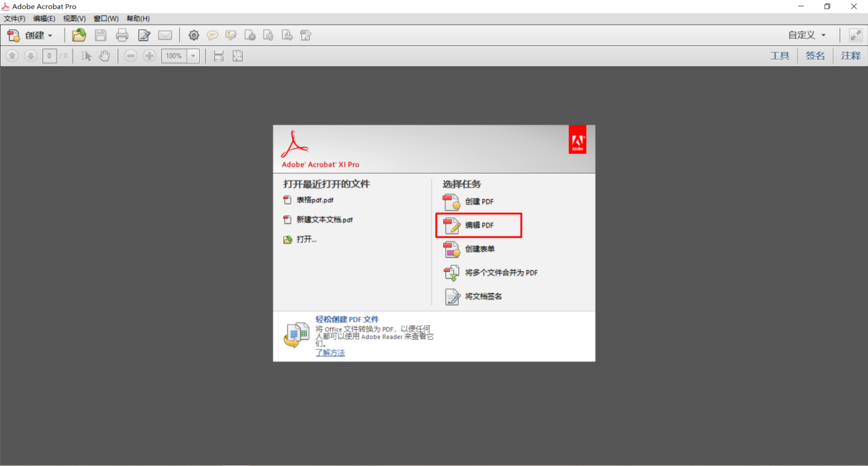Click the rotate page icon
Viewport: 868px width, 466px height.
(x=269, y=36)
